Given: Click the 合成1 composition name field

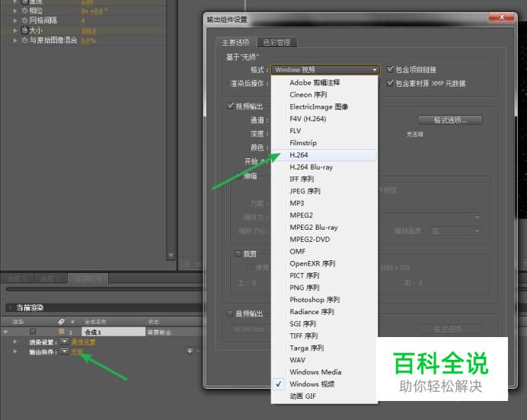Looking at the screenshot, I should coord(113,332).
